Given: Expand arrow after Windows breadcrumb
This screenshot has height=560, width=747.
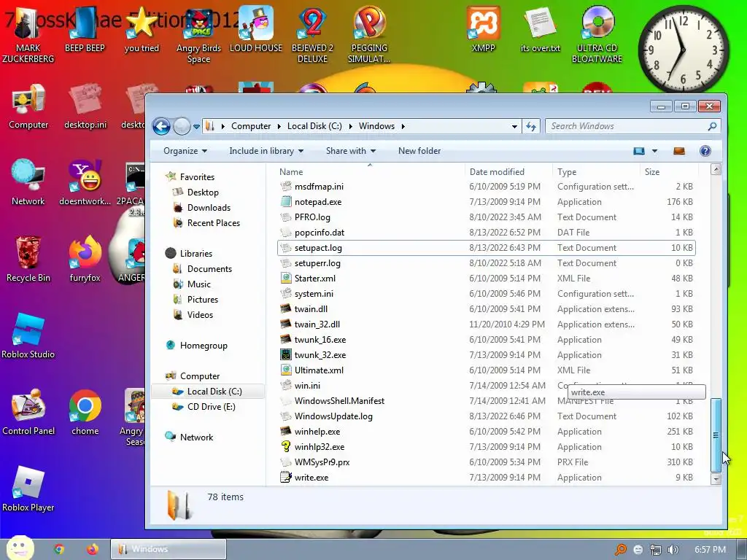Looking at the screenshot, I should (403, 126).
